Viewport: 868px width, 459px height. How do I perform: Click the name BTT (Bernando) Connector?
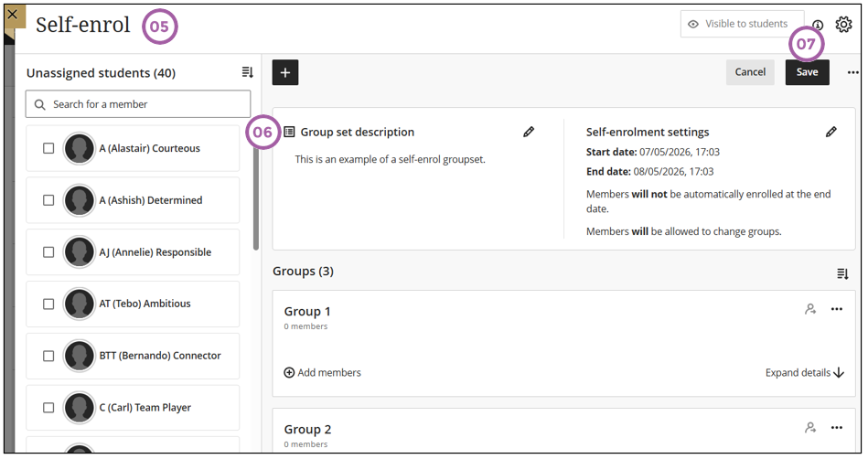tap(160, 356)
